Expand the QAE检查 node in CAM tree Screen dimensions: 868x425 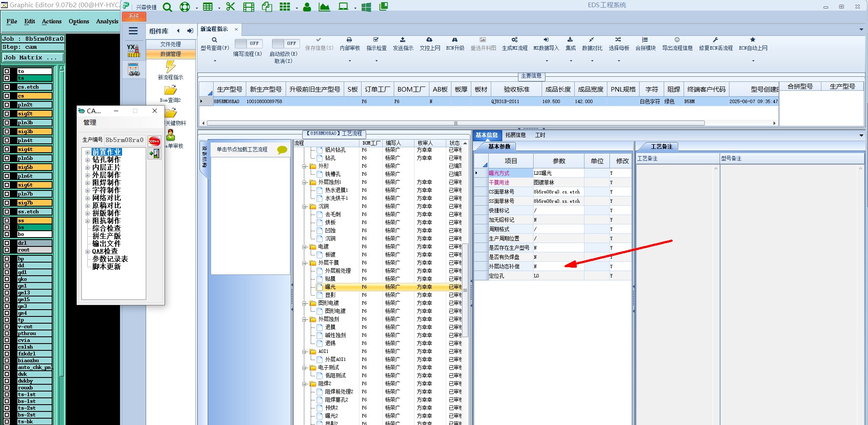[87, 252]
